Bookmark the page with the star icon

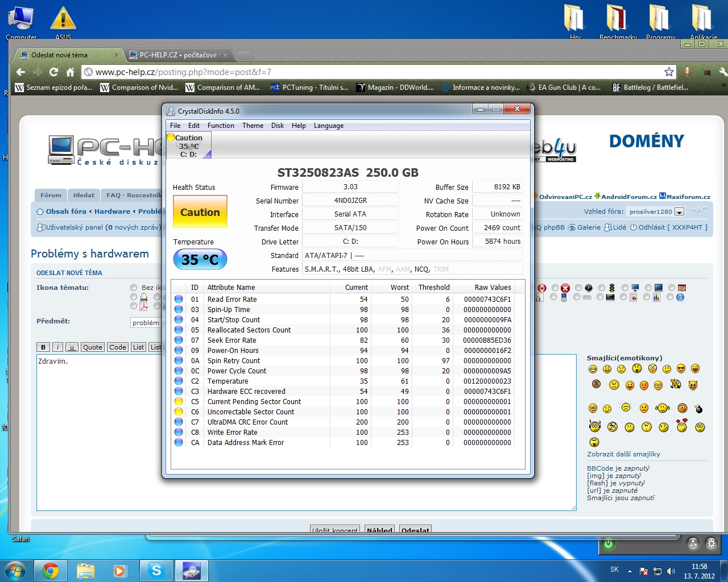tap(669, 72)
